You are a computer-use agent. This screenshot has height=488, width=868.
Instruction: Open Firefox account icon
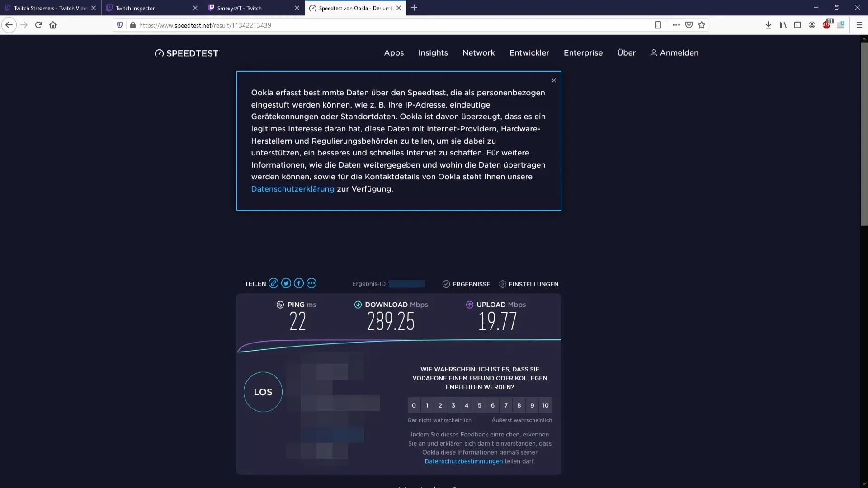[x=812, y=25]
